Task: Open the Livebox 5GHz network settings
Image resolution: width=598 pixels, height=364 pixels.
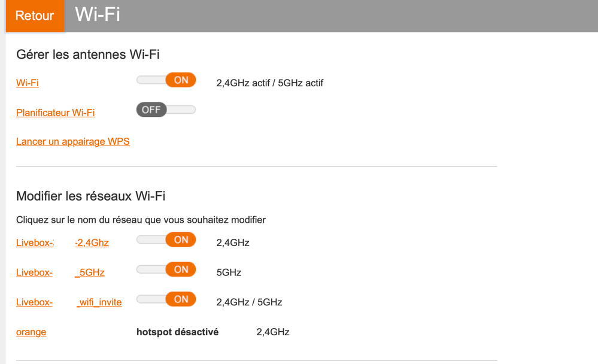Action: coord(60,272)
